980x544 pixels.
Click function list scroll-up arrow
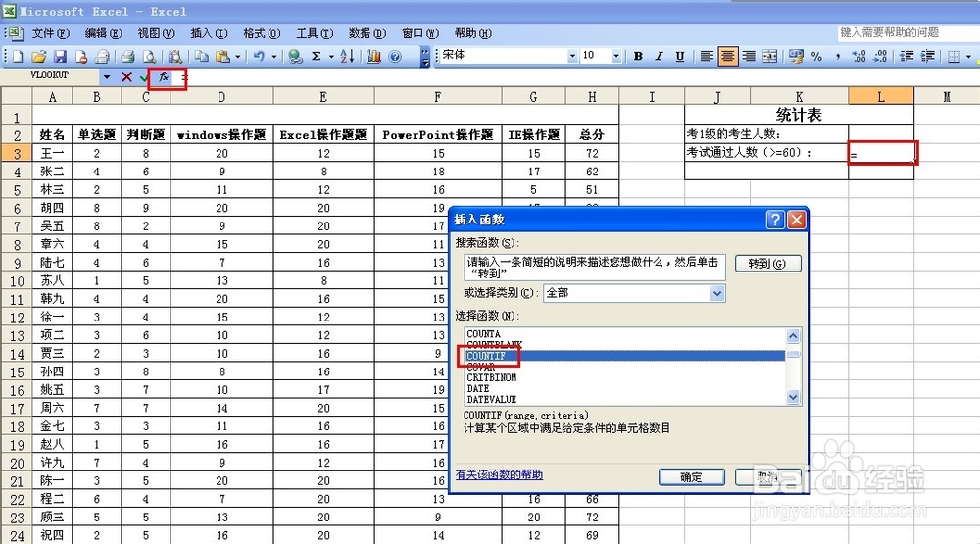click(793, 336)
